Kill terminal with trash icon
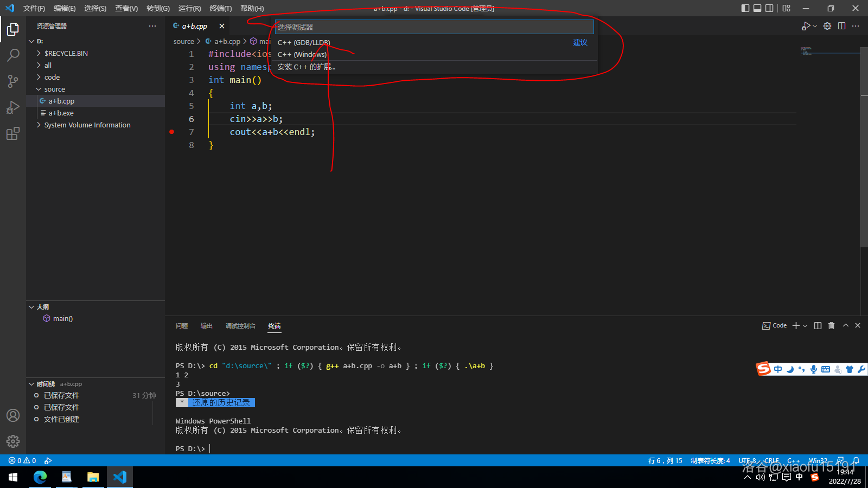The height and width of the screenshot is (488, 868). [x=831, y=325]
